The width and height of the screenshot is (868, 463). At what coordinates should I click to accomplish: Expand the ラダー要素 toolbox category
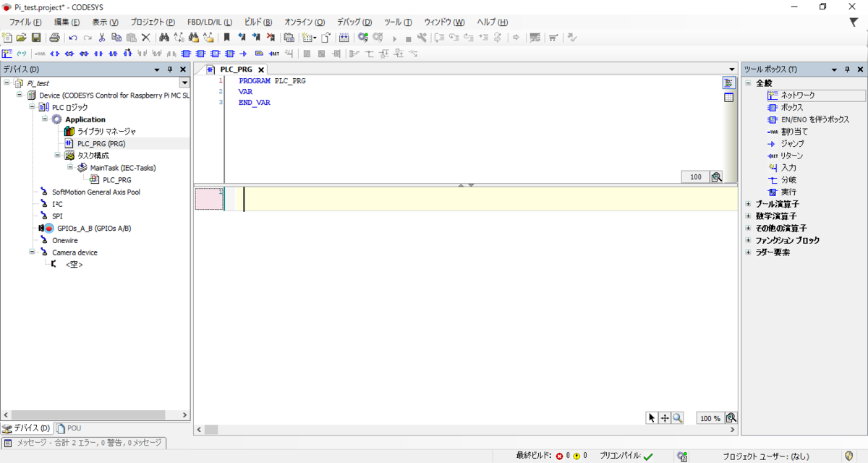pos(749,252)
